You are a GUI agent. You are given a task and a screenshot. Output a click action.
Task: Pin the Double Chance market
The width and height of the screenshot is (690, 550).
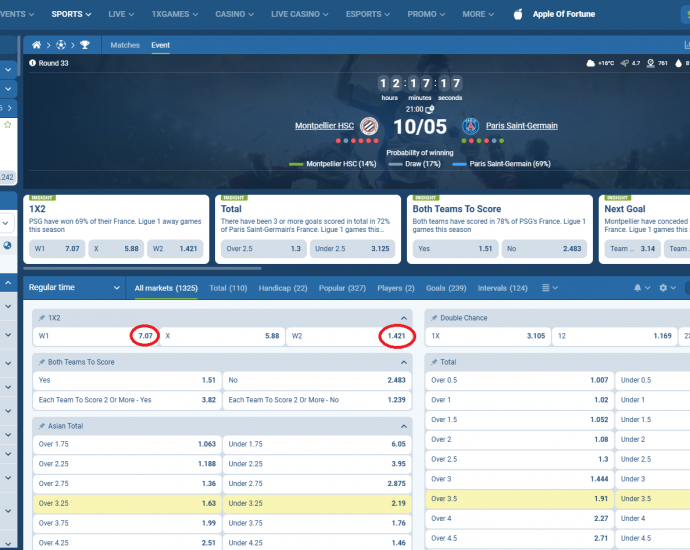click(x=434, y=318)
